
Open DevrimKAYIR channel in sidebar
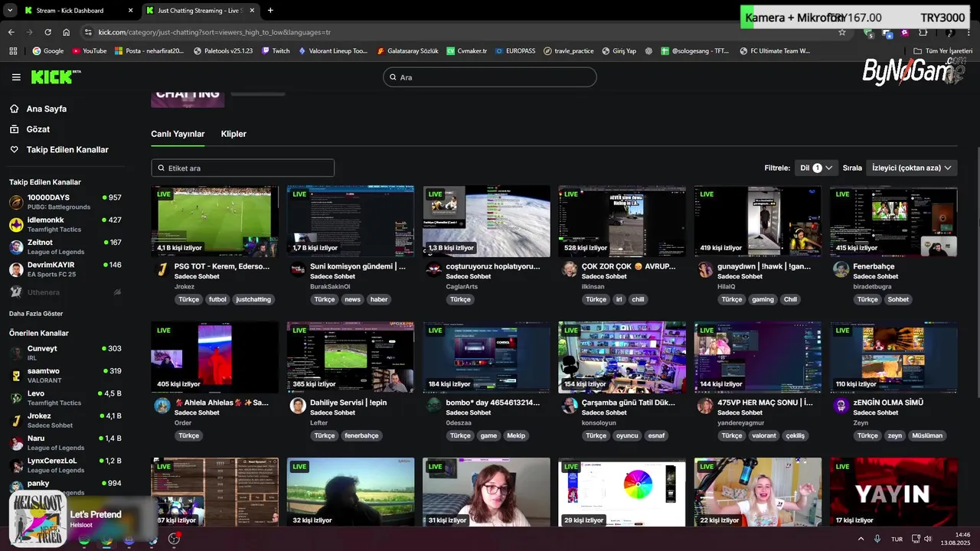pos(65,269)
